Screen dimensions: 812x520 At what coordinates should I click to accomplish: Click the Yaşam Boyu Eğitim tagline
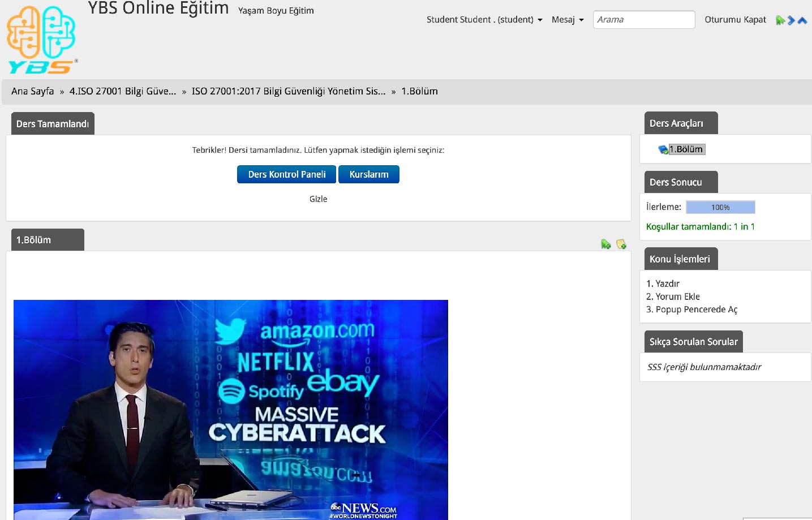click(276, 10)
